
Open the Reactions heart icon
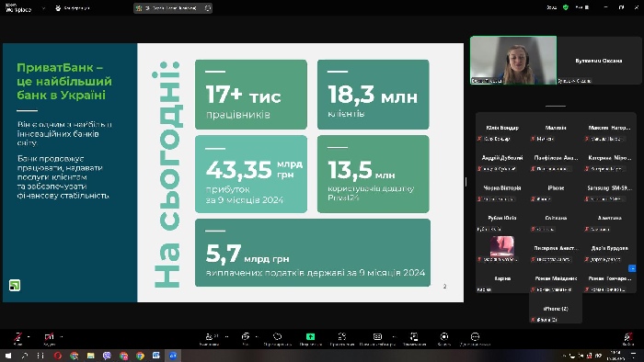tap(277, 337)
